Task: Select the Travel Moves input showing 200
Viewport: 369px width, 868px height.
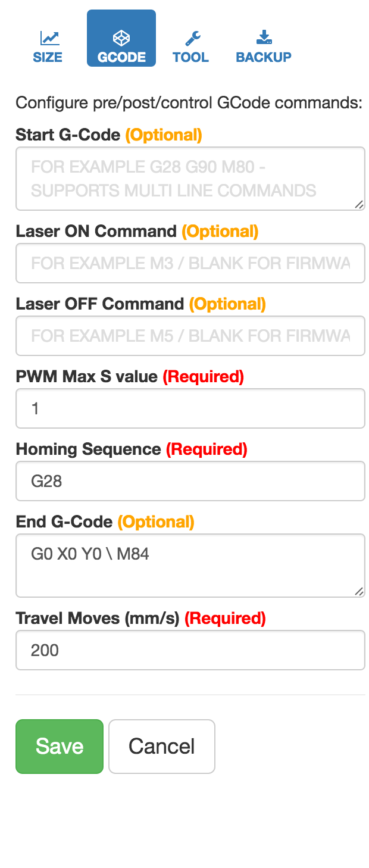Action: (x=190, y=650)
